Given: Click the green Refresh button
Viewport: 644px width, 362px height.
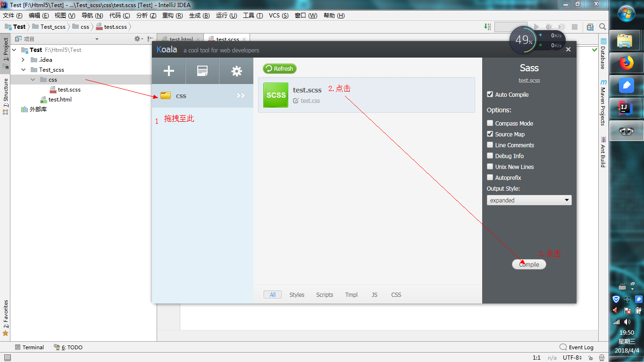Looking at the screenshot, I should tap(280, 68).
